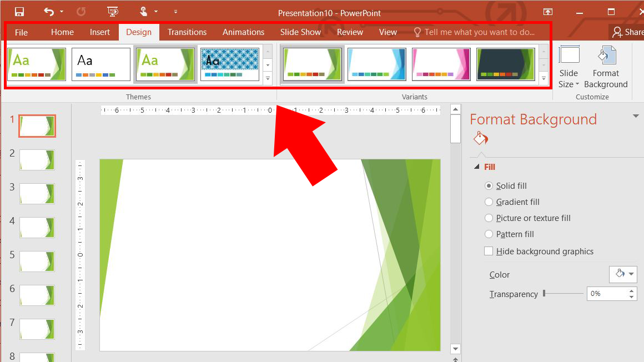Select the pink variant thumbnail
644x362 pixels.
pos(441,64)
